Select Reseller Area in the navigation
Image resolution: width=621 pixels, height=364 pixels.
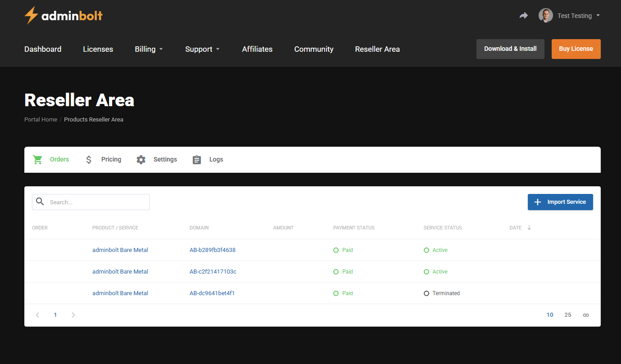(x=377, y=49)
